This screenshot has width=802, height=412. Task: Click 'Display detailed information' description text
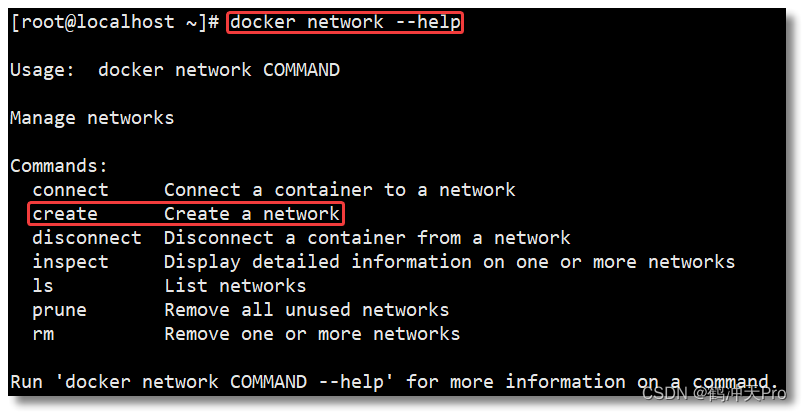318,262
